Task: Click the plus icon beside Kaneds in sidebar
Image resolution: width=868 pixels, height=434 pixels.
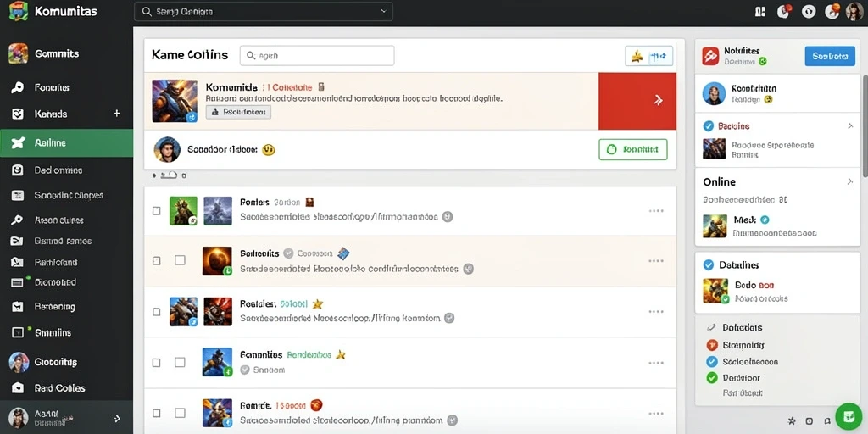Action: [117, 114]
